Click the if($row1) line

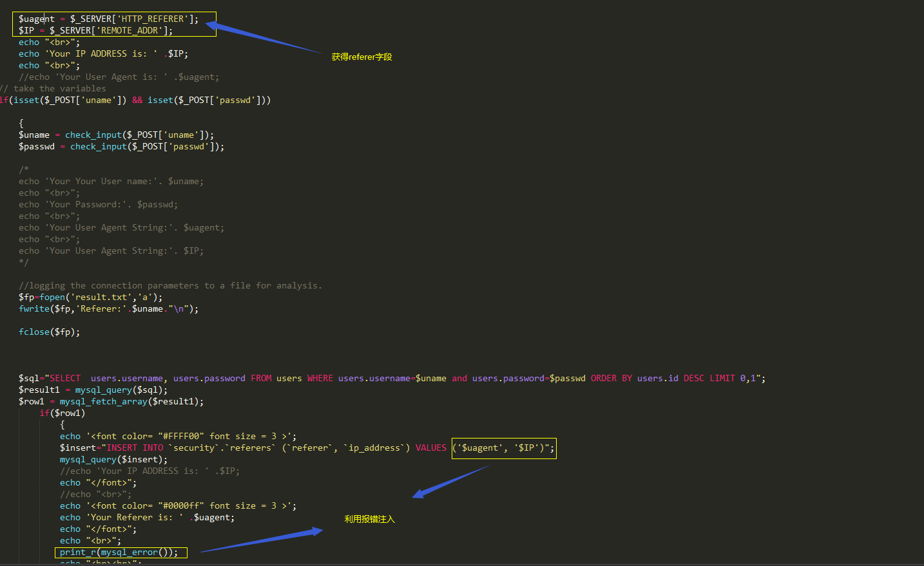click(x=62, y=413)
